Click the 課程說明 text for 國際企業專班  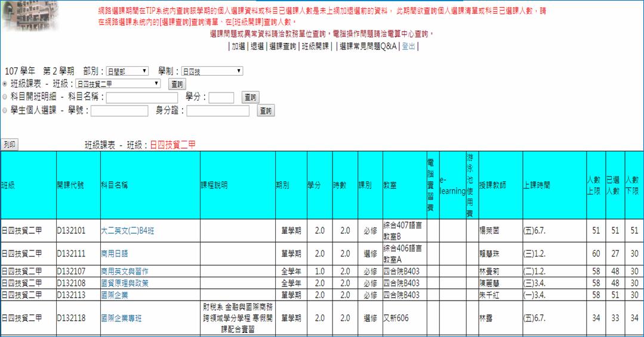[x=238, y=318]
